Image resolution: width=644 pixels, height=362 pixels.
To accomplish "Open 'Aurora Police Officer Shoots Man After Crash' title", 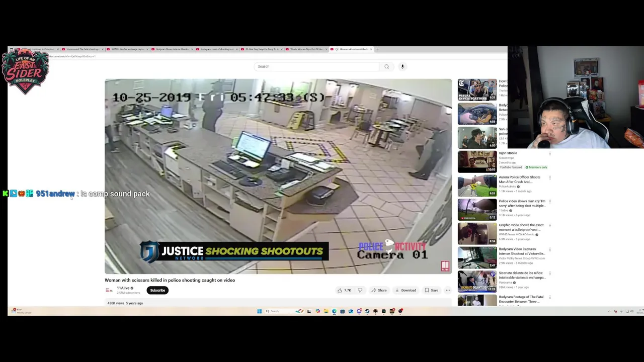I will coord(520,179).
